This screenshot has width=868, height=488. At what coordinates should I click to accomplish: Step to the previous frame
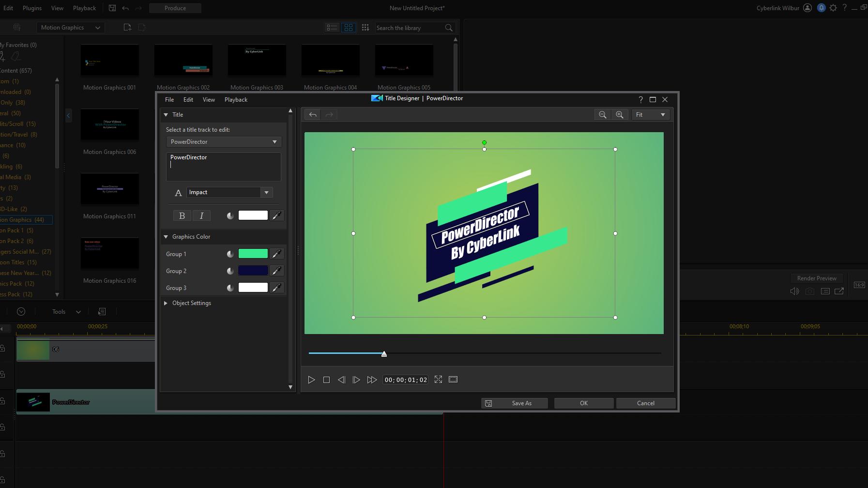coord(341,380)
